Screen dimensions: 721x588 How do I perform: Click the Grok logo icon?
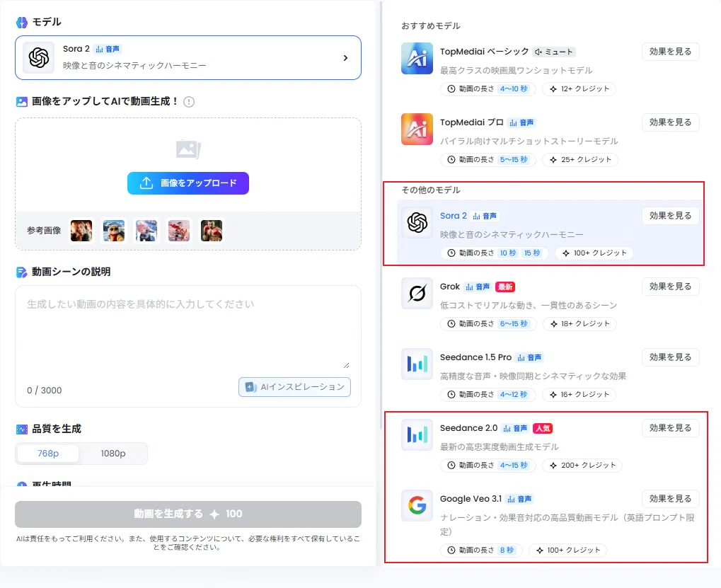pyautogui.click(x=417, y=294)
